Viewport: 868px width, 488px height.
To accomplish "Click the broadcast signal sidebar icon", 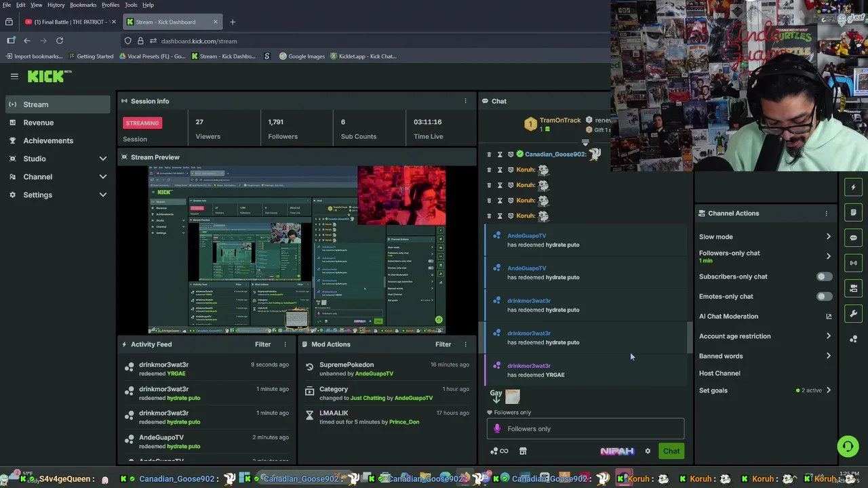I will pyautogui.click(x=853, y=262).
